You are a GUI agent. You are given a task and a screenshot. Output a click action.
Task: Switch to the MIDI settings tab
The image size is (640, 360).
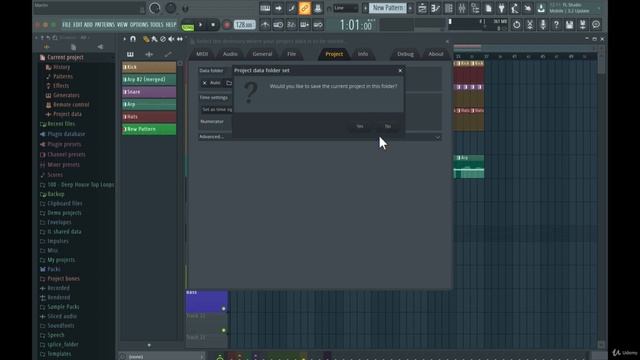202,54
